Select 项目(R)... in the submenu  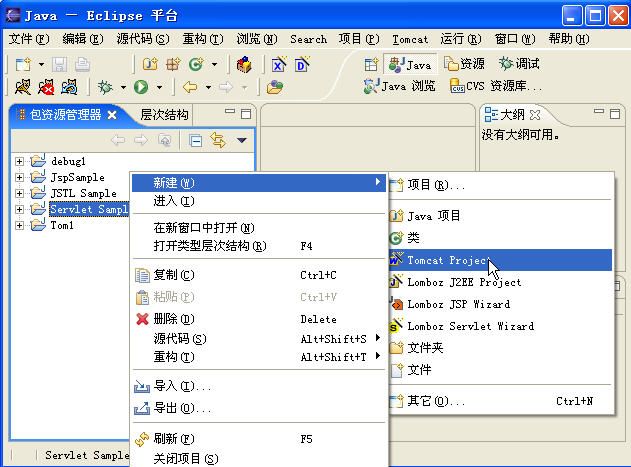[501, 185]
